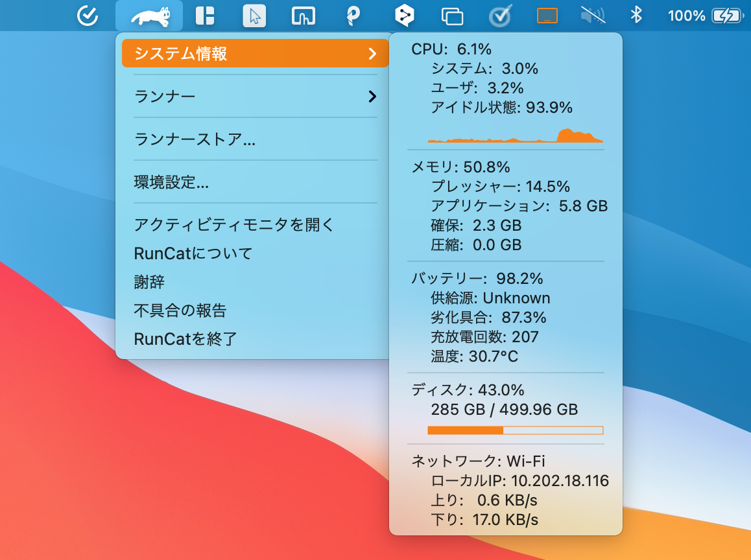This screenshot has height=560, width=751.
Task: Click the 劣化具合: 87.3% line
Action: pos(488,318)
